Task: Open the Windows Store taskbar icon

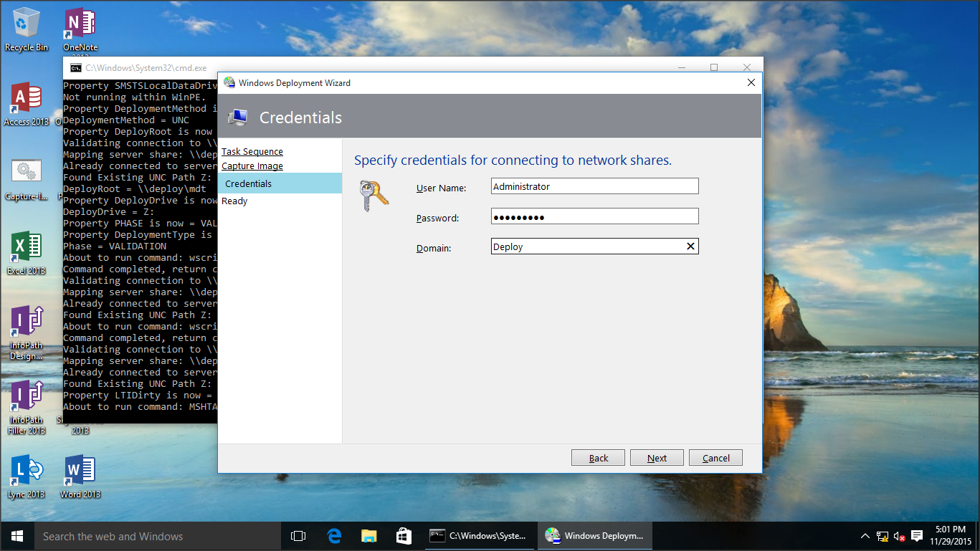Action: point(404,536)
